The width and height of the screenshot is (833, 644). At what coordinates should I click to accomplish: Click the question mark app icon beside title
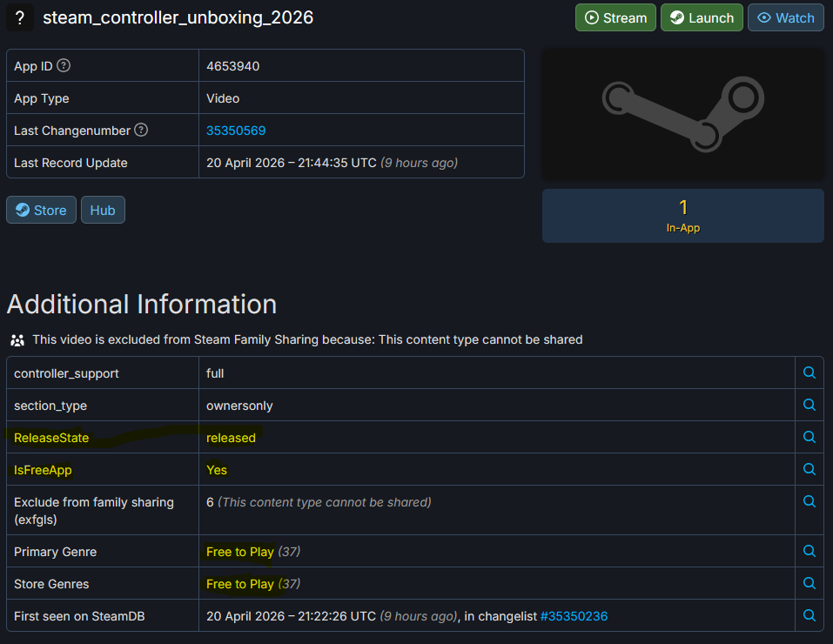[20, 18]
